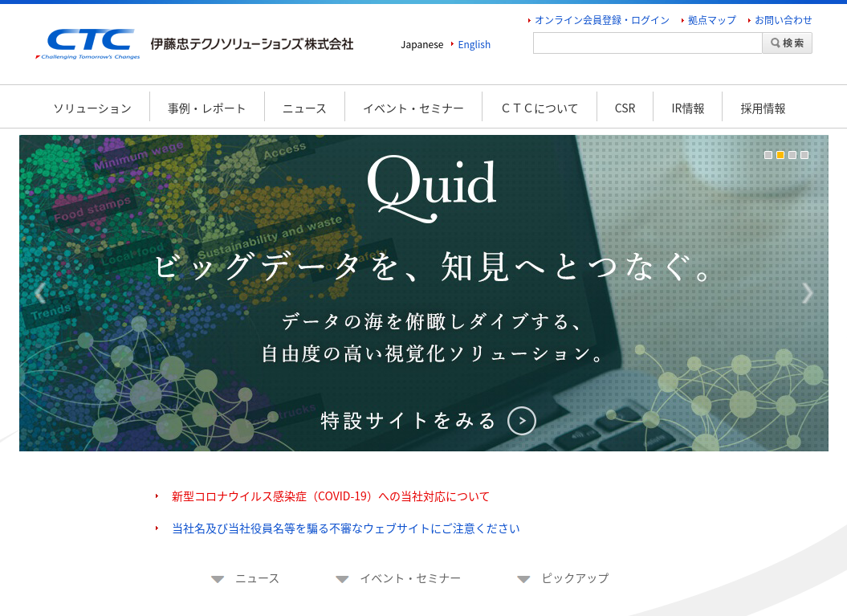The height and width of the screenshot is (616, 847).
Task: Open the ソリューション menu
Action: coord(92,108)
